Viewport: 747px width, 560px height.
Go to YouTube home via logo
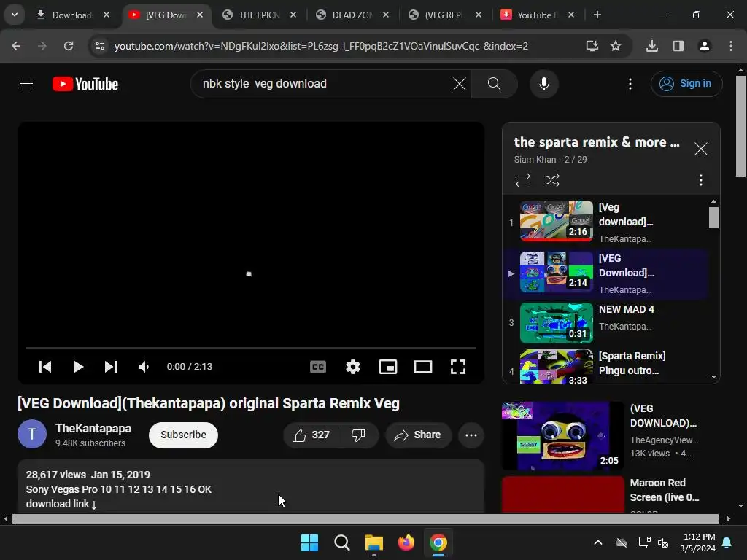(85, 84)
